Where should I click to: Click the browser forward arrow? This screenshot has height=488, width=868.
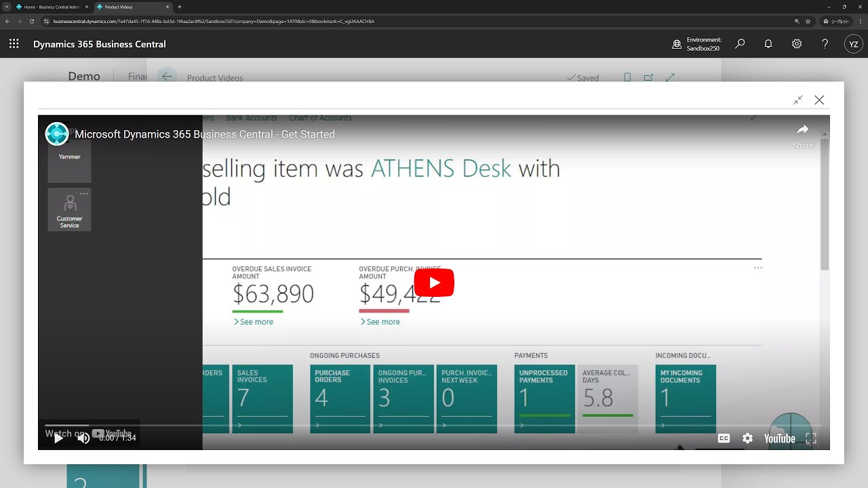pos(20,21)
